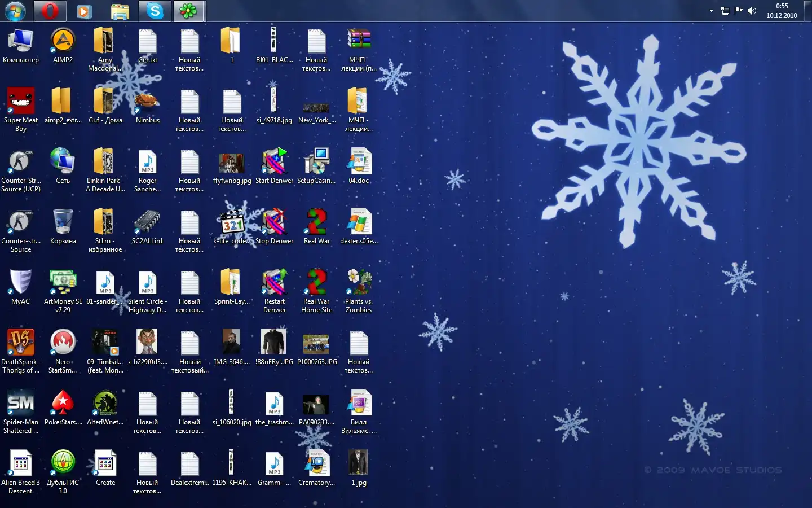The width and height of the screenshot is (812, 508).
Task: Click the Action Center flag icon
Action: [738, 11]
